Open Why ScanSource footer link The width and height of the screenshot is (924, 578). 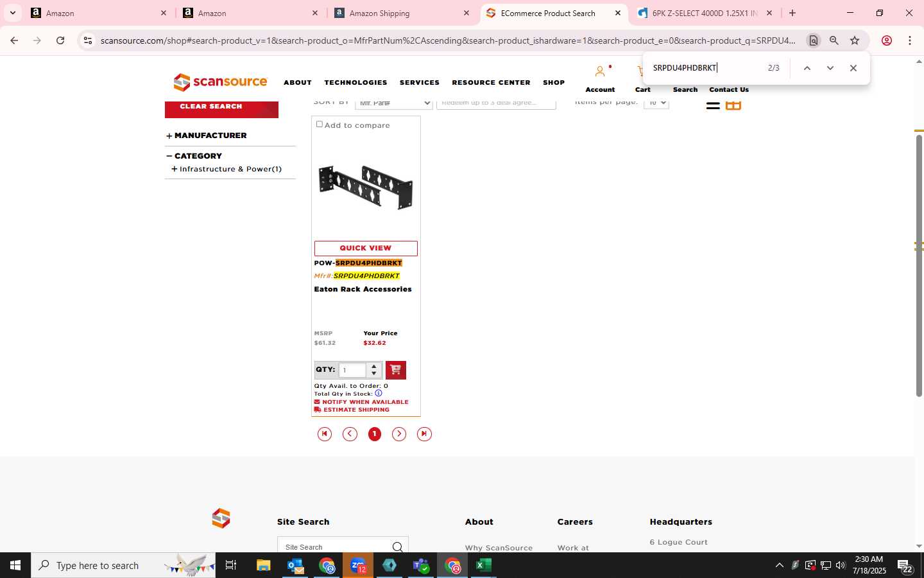(x=499, y=548)
